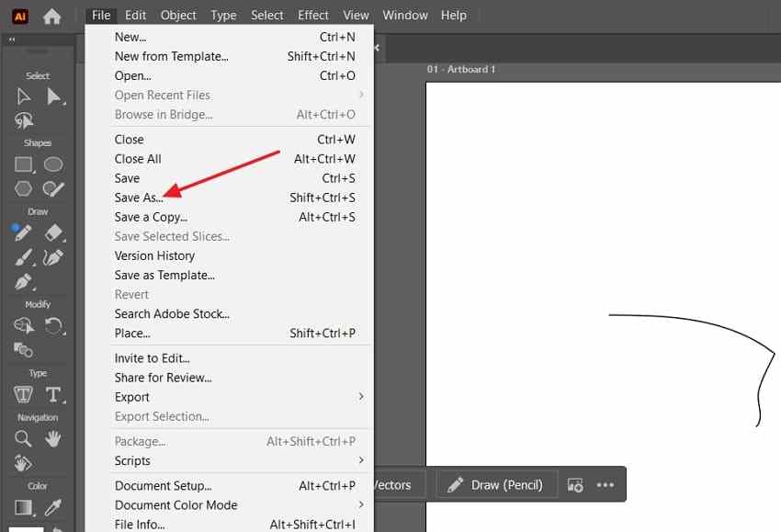This screenshot has height=532, width=781.
Task: Select the Polygon shape tool
Action: point(23,188)
